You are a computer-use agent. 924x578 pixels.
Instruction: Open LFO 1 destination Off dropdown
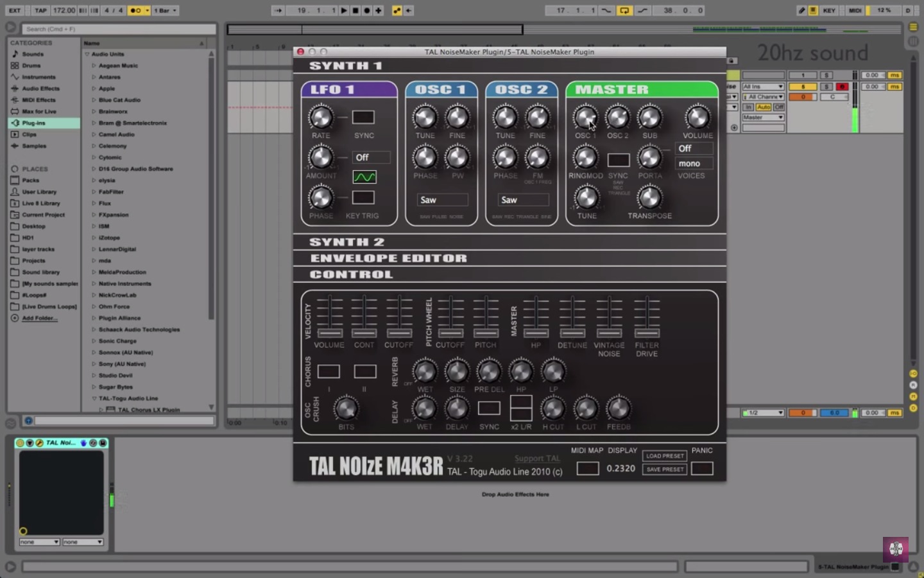(x=371, y=157)
